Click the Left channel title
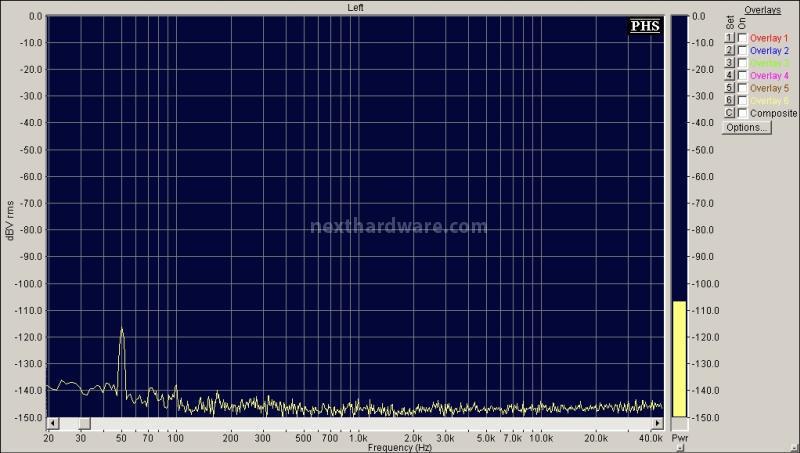 [x=356, y=7]
